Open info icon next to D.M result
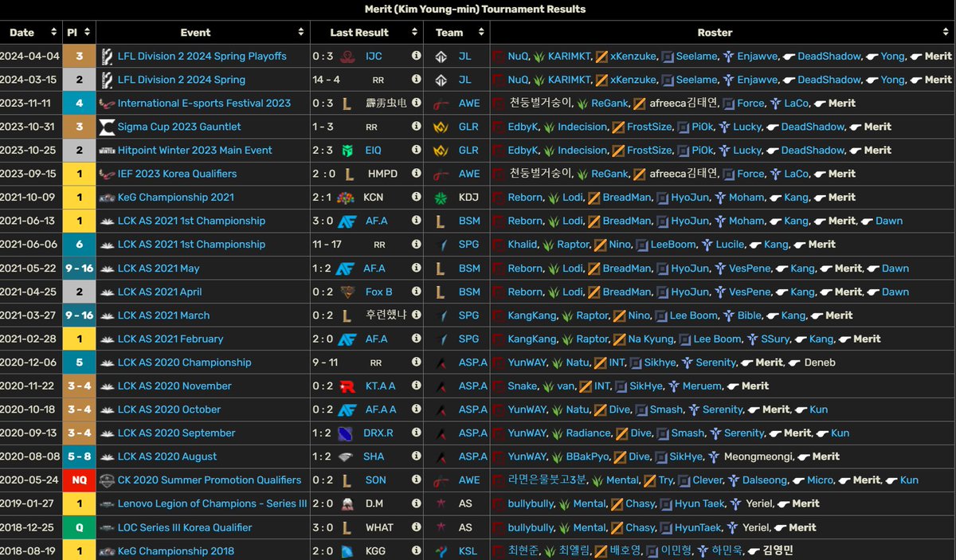 (x=416, y=504)
